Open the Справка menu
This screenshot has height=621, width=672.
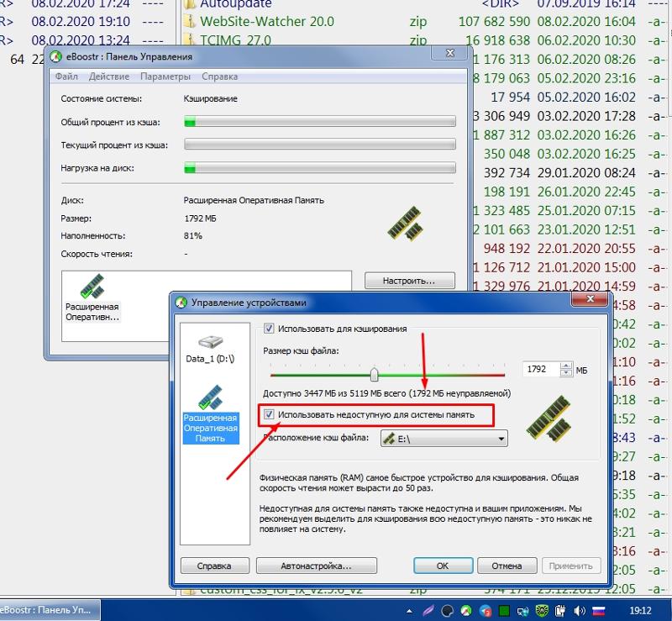[x=219, y=76]
